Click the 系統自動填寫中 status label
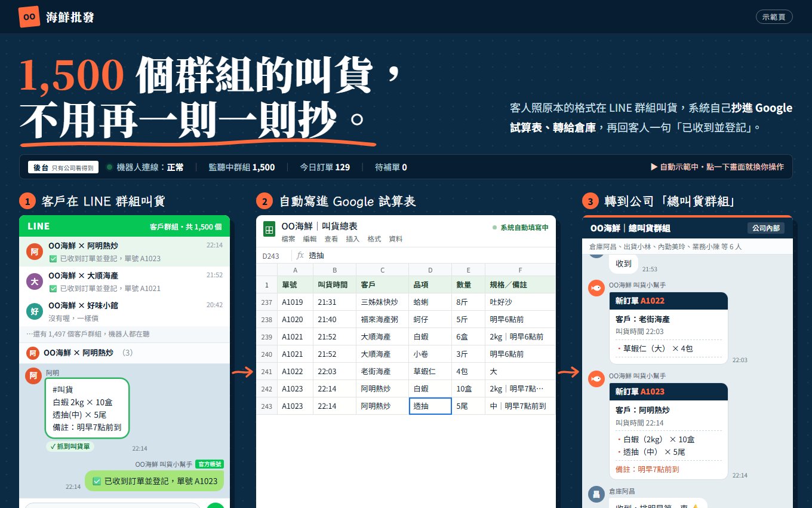812x508 pixels. point(520,228)
